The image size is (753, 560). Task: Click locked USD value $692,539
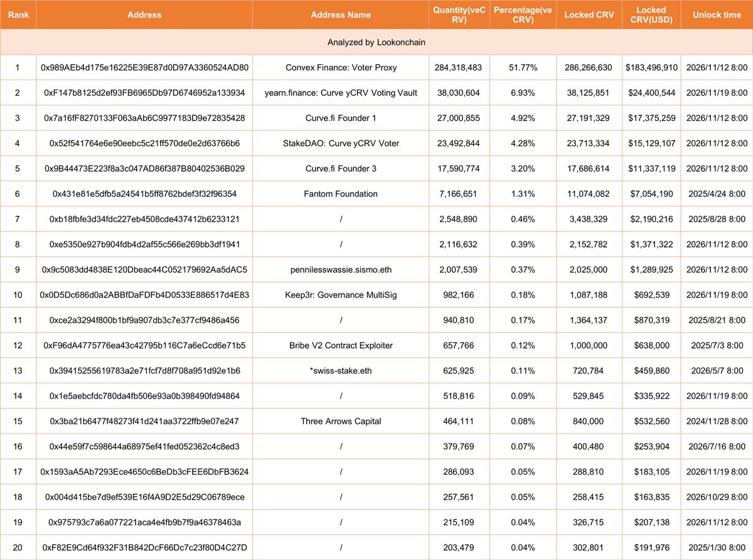[651, 295]
